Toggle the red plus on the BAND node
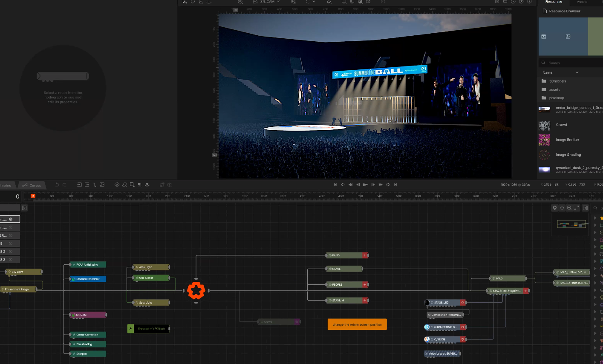 tap(365, 255)
